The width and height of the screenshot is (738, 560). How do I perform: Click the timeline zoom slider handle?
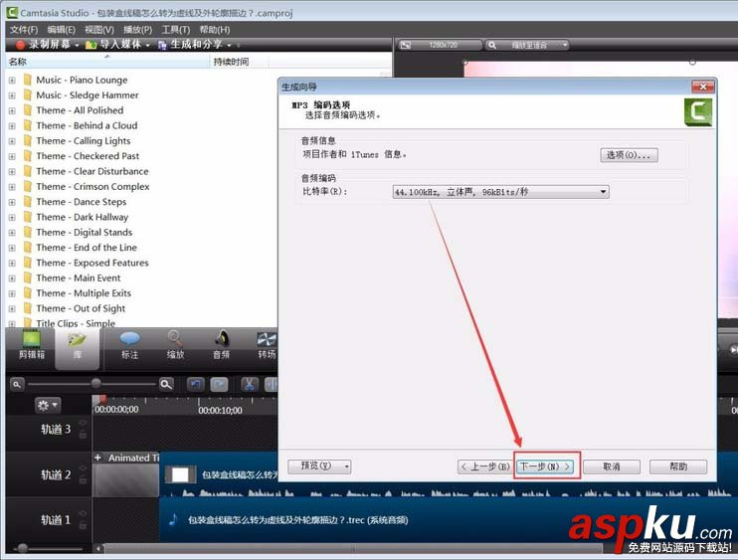[96, 384]
